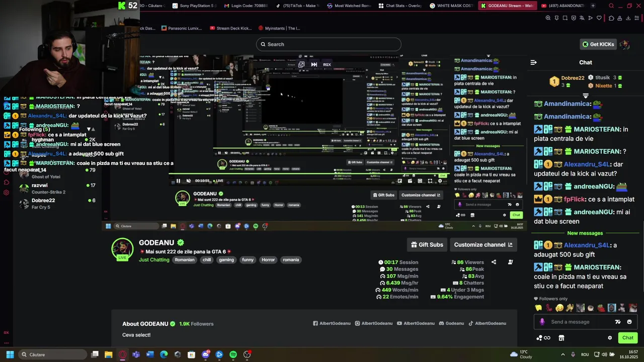Switch to the TikTok Make browser tab
Image resolution: width=644 pixels, height=362 pixels.
point(297,6)
